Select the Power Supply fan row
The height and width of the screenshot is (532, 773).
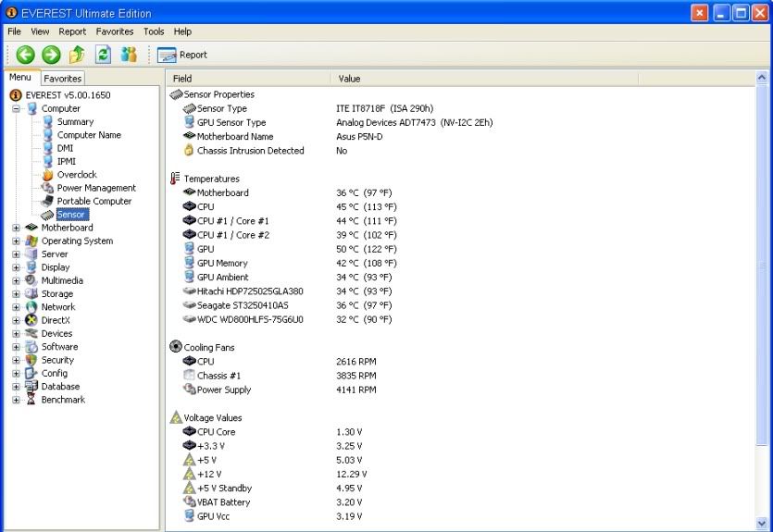click(x=461, y=390)
